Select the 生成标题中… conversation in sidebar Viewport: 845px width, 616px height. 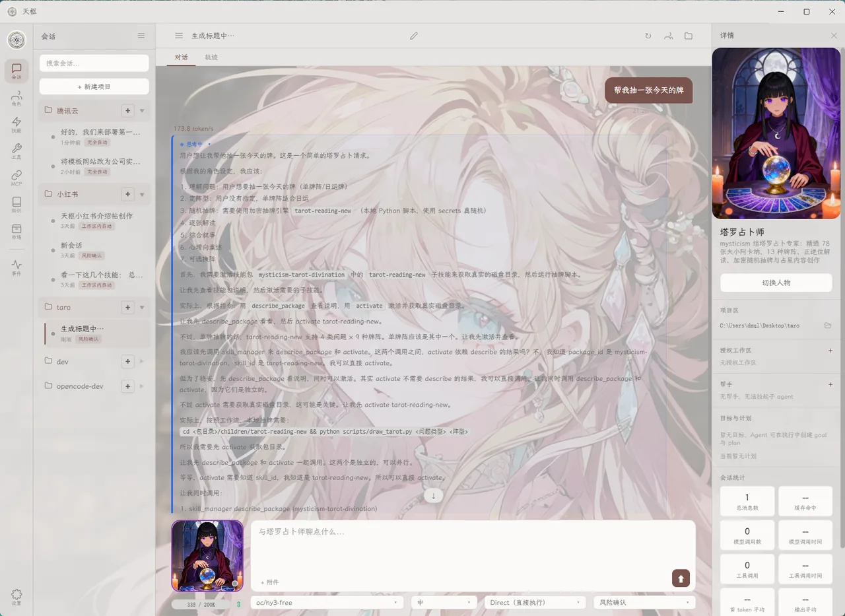(96, 333)
